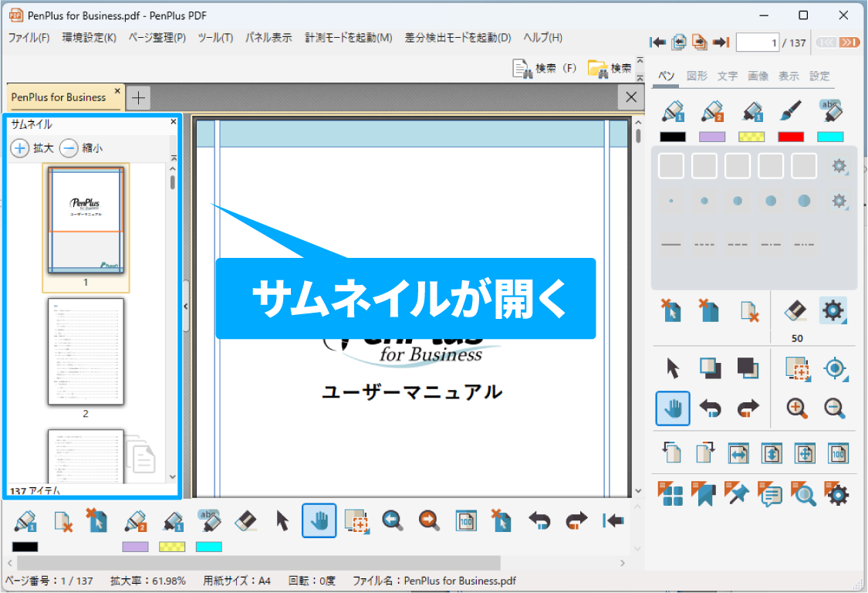
Task: Toggle the hand tool in the bottom toolbar
Action: pyautogui.click(x=319, y=521)
